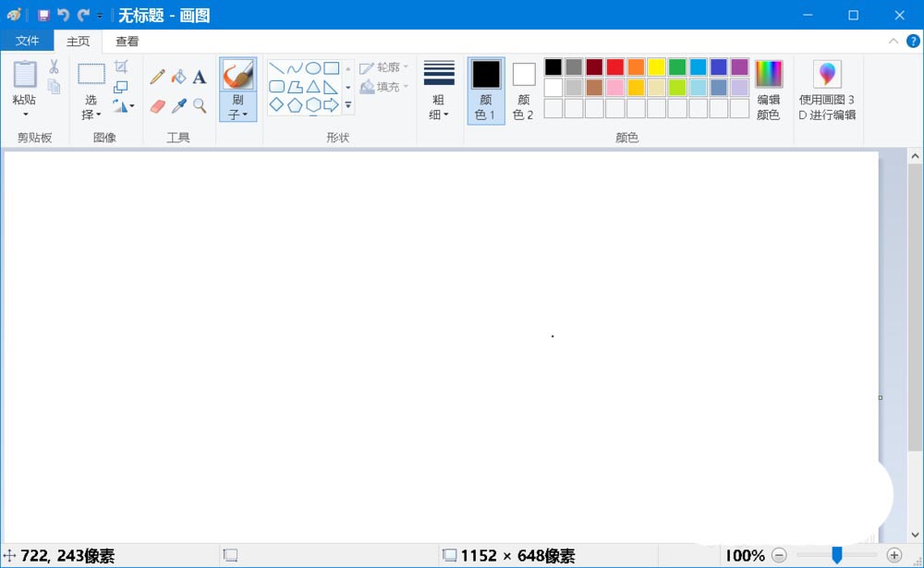Click the canvas right-edge resize handle
Viewport: 924px width, 568px height.
(x=881, y=398)
